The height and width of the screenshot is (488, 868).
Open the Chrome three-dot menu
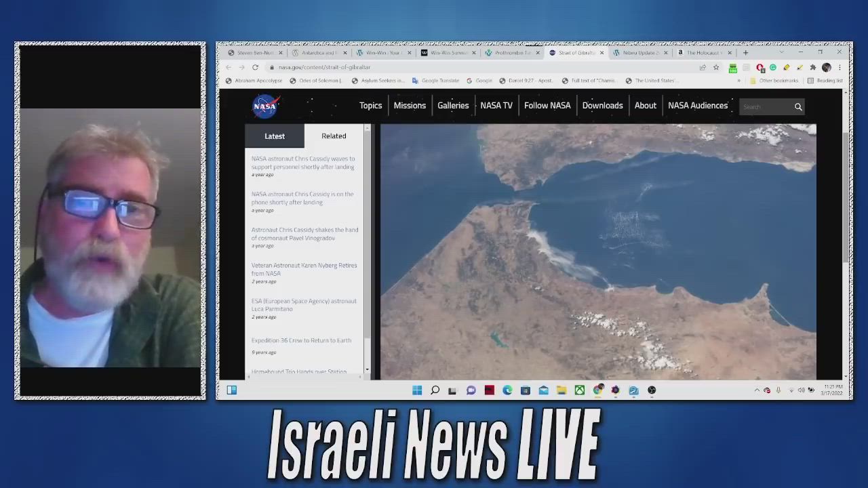point(840,67)
